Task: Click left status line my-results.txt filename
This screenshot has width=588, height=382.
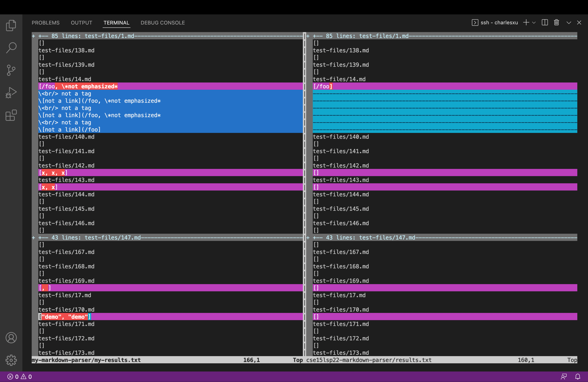Action: [86, 360]
